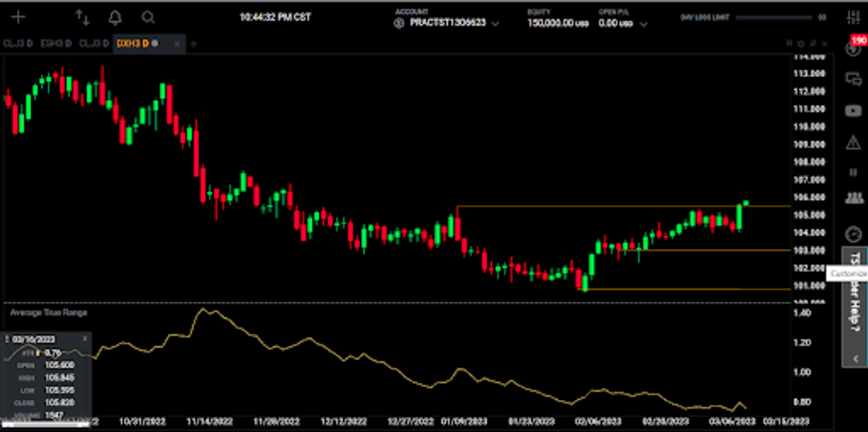This screenshot has width=868, height=432.
Task: Click the 02/06/2023 date axis label
Action: tap(600, 422)
